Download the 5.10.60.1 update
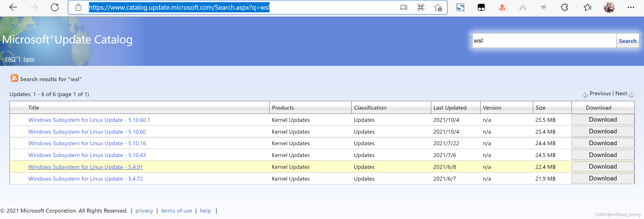 point(603,119)
